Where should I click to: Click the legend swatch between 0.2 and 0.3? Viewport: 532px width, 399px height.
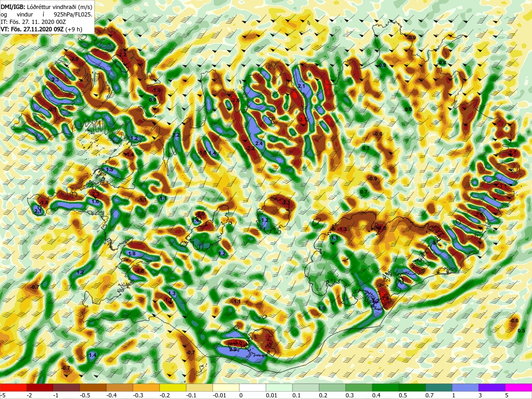coord(332,387)
